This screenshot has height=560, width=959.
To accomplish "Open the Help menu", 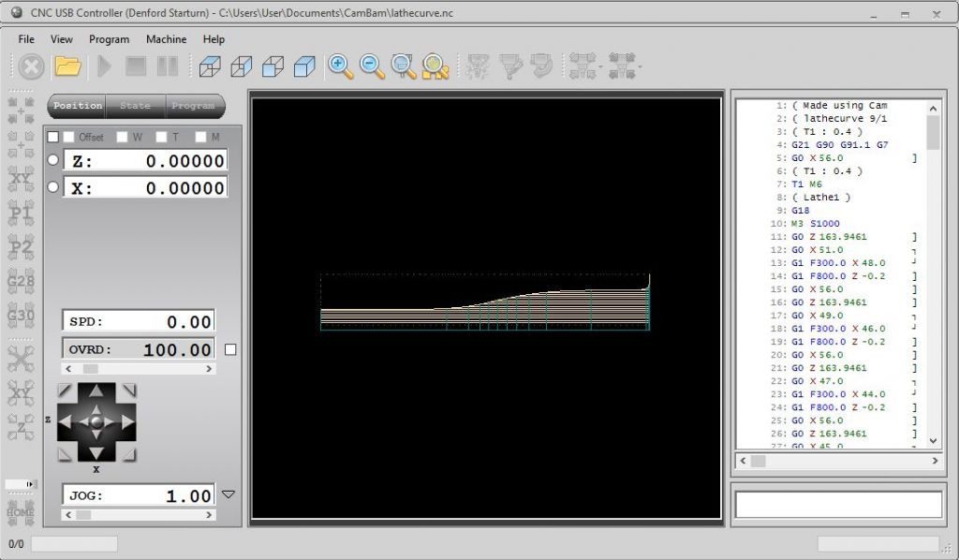I will pyautogui.click(x=214, y=39).
